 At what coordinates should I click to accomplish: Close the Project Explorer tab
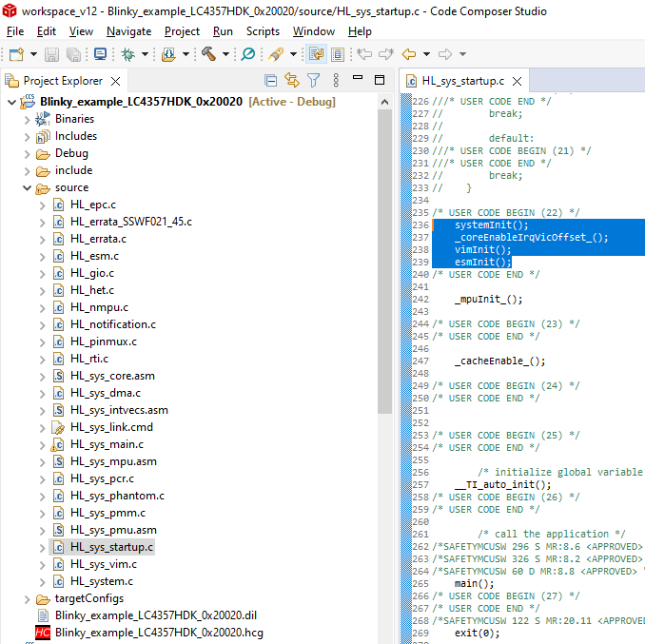pos(116,82)
